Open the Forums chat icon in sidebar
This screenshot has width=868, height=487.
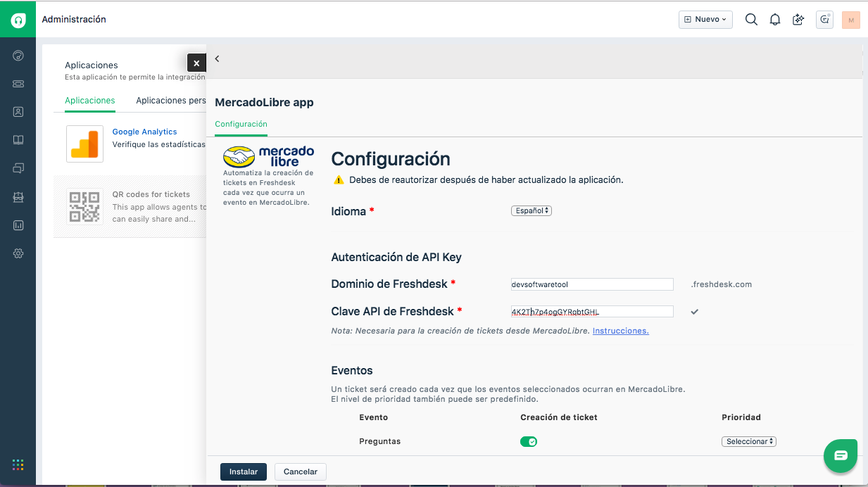click(x=18, y=168)
